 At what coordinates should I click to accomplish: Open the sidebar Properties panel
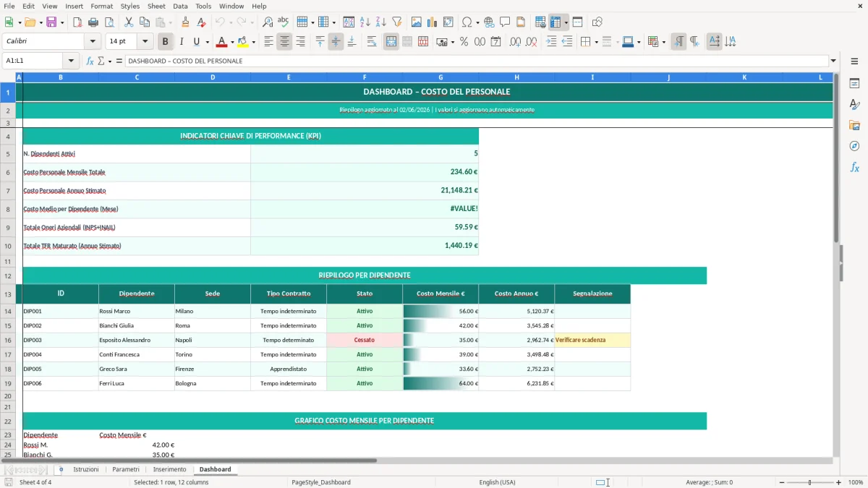854,83
